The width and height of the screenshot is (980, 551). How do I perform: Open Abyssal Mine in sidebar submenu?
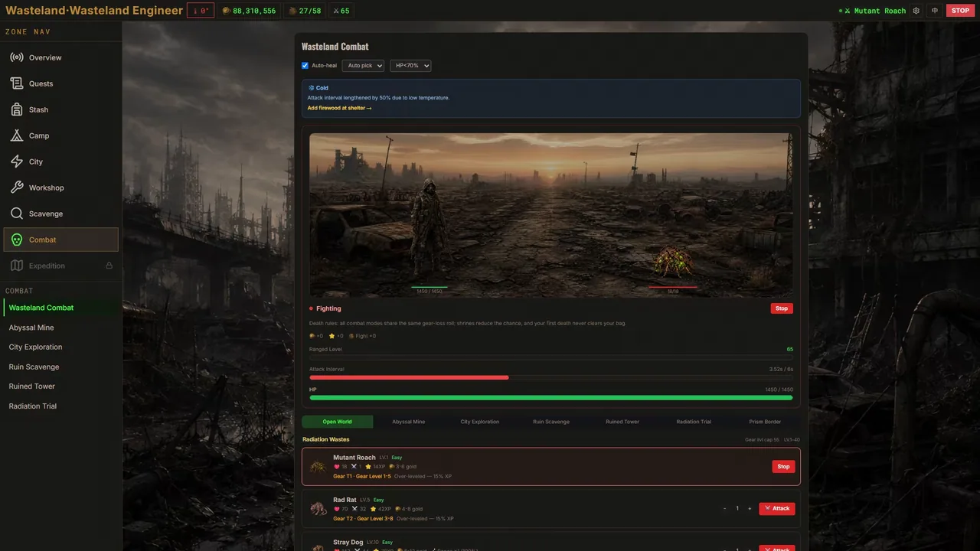point(62,328)
